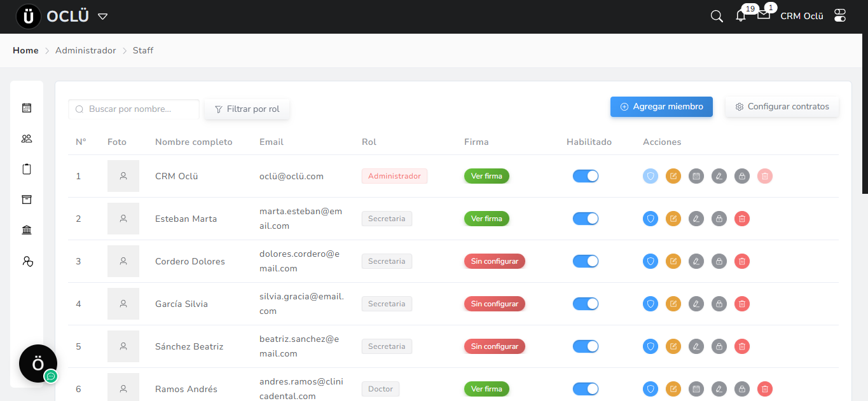Click the pen signature icon for Sánchez Beatriz
The image size is (868, 401).
[x=696, y=346]
